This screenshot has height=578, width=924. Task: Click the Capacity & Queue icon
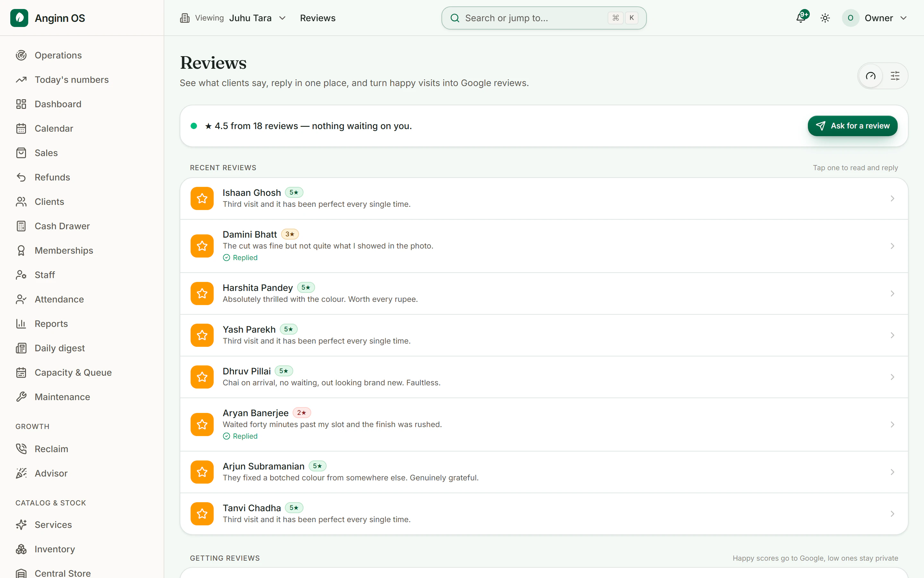21,373
